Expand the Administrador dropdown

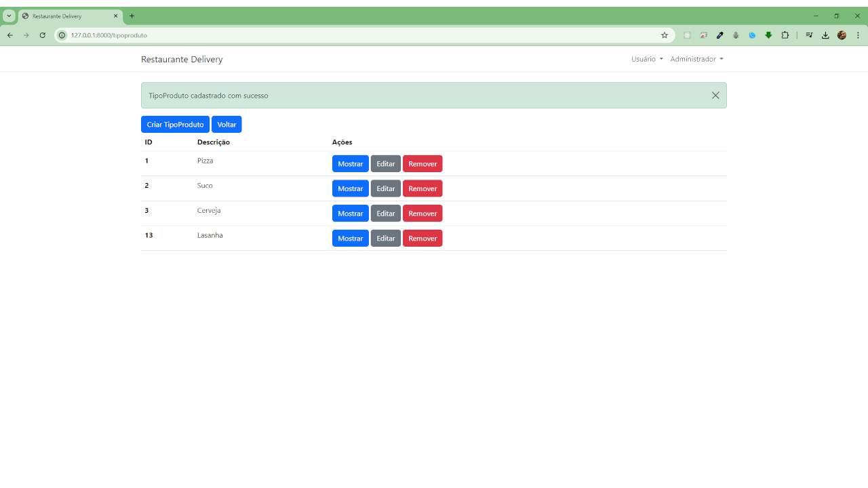(696, 59)
